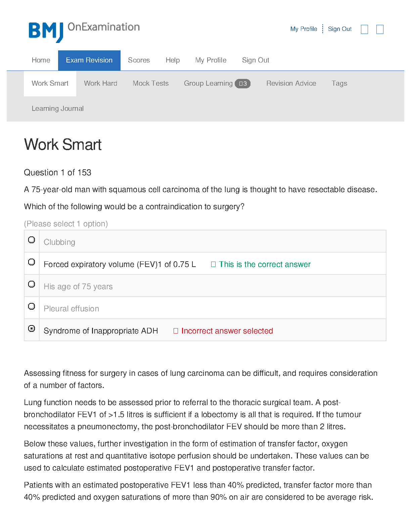Click the Syndrome of Inappropriate ADH radio
The width and height of the screenshot is (411, 532).
(32, 328)
